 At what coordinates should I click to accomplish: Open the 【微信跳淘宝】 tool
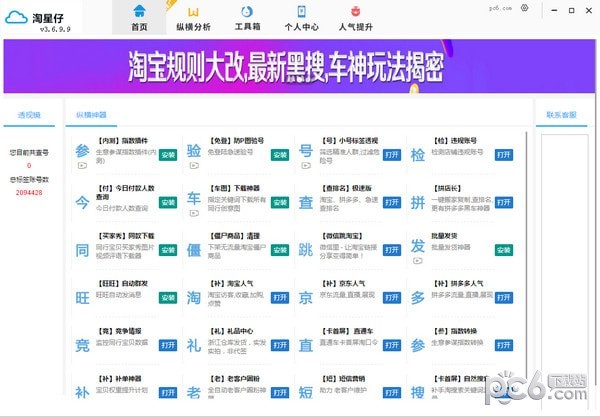(x=392, y=250)
